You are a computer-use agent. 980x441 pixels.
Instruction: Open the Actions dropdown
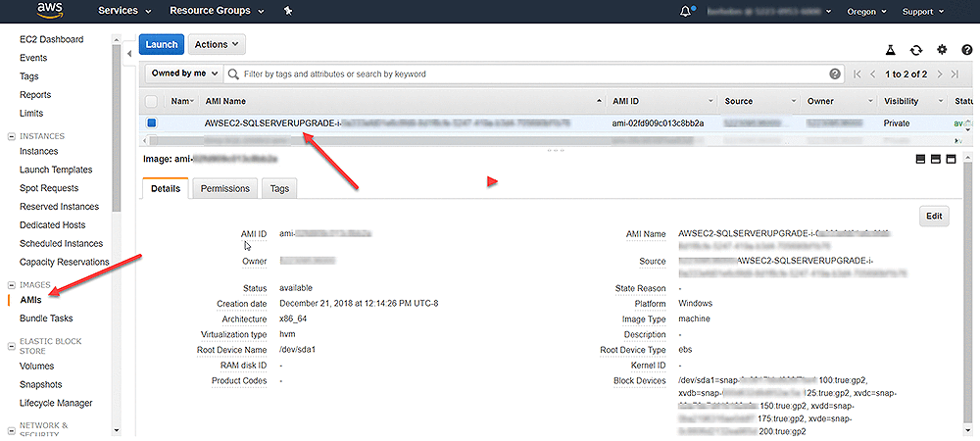(217, 44)
